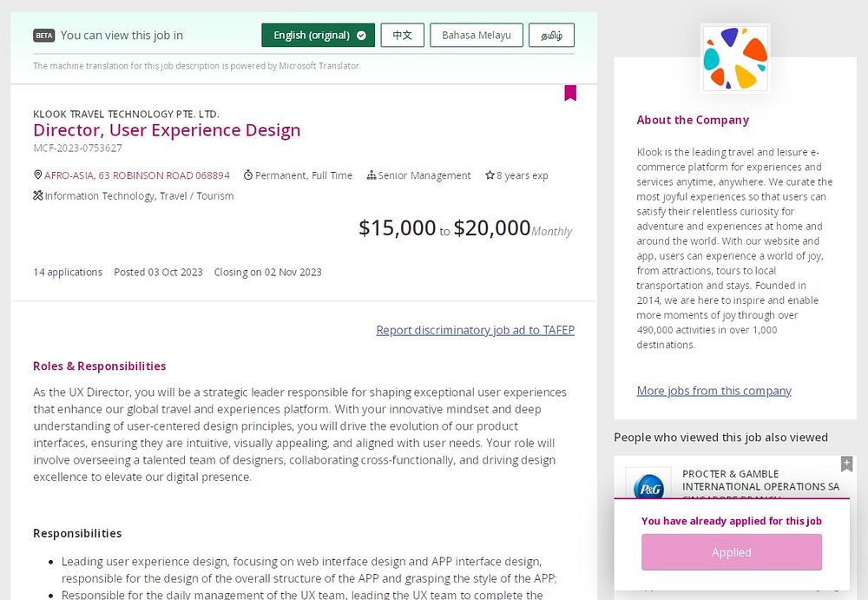This screenshot has height=600, width=868.
Task: Select English (original) language
Action: click(x=318, y=36)
